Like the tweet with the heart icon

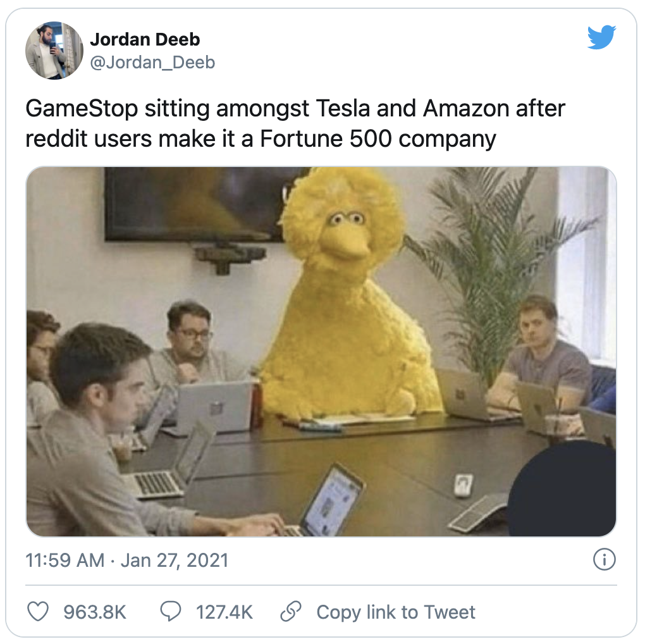coord(38,611)
